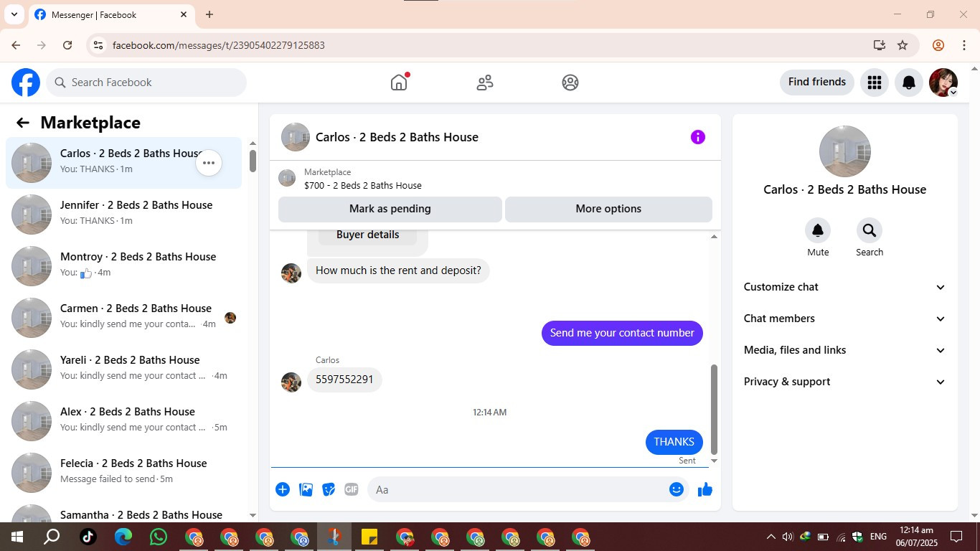Open the tab search dropdown arrow
The width and height of the screenshot is (980, 551).
[14, 14]
